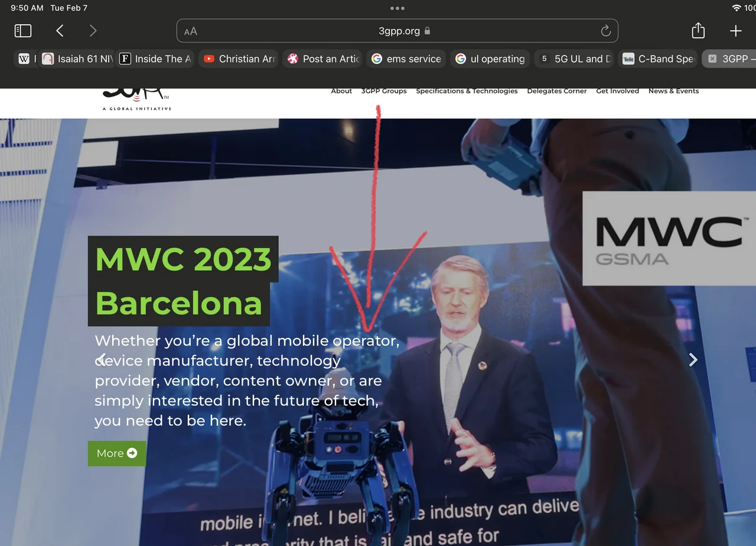Open the News & Events menu
This screenshot has height=546, width=756.
pos(673,91)
